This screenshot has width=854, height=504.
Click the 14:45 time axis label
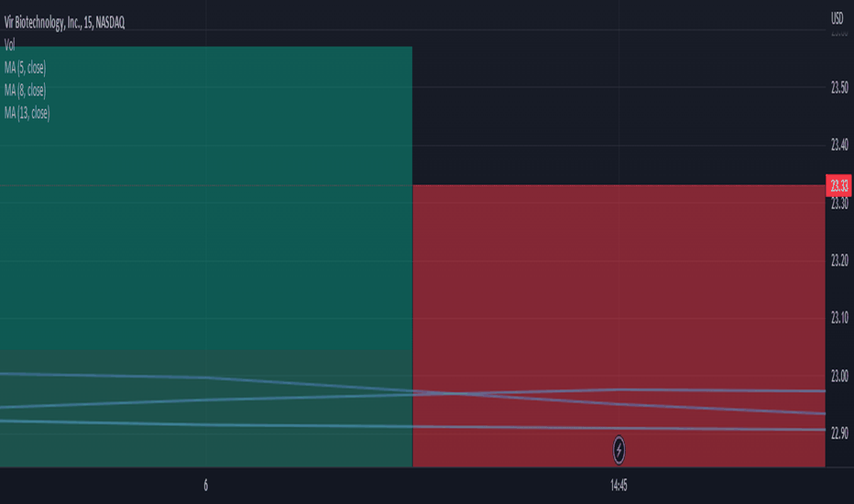tap(619, 486)
